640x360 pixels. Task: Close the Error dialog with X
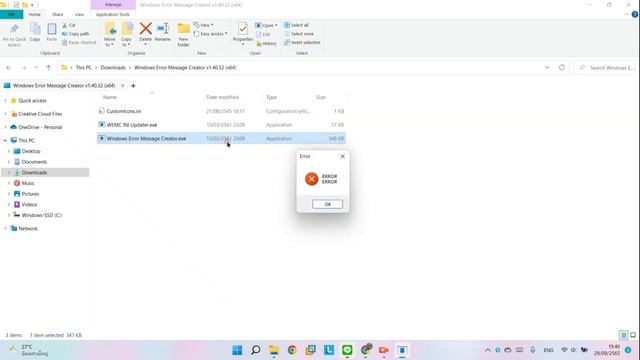click(x=342, y=156)
